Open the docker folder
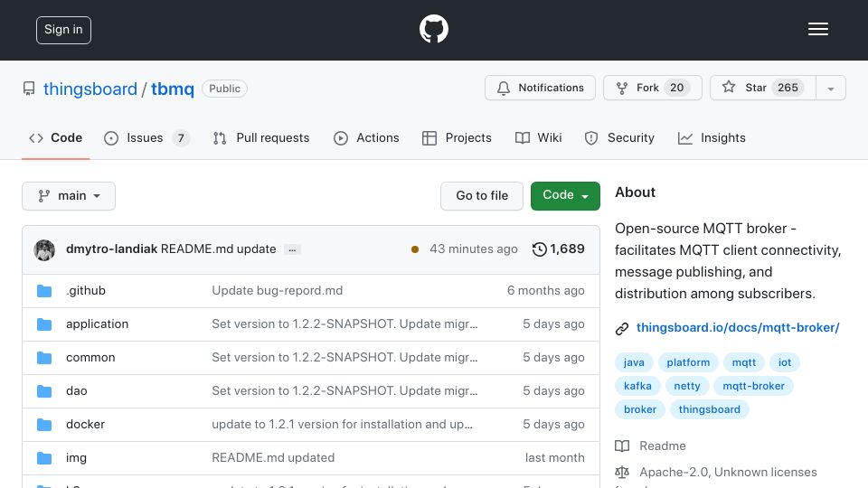 (85, 425)
